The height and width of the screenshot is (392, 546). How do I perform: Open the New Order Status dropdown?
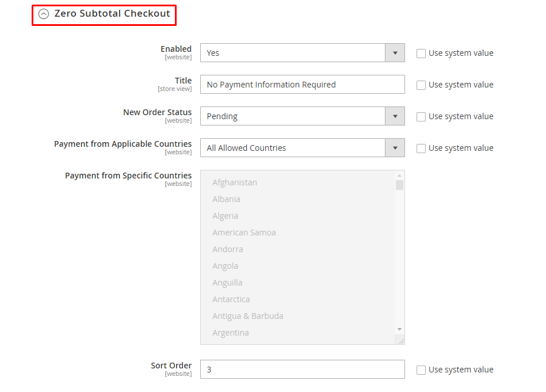point(302,116)
